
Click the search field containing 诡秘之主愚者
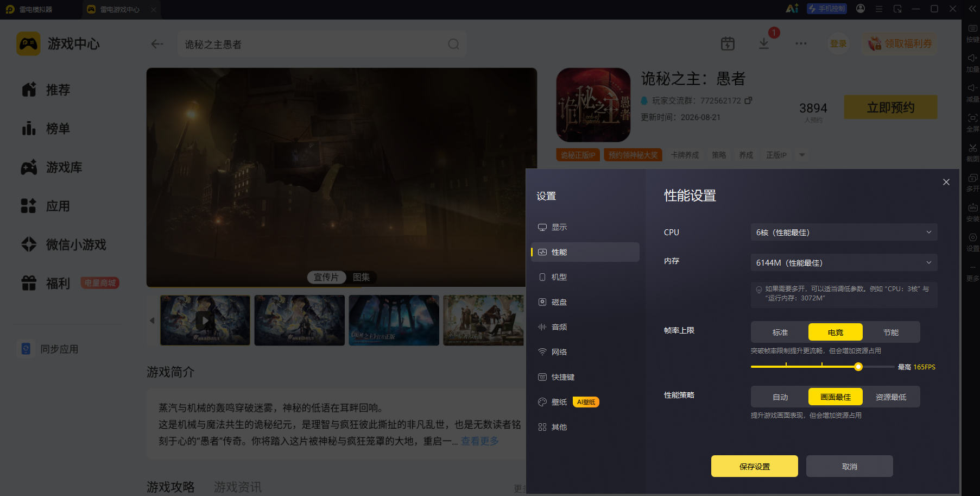(x=322, y=44)
